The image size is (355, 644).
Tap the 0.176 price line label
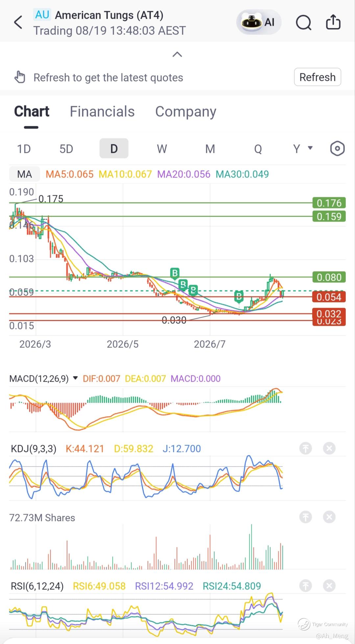(x=329, y=203)
